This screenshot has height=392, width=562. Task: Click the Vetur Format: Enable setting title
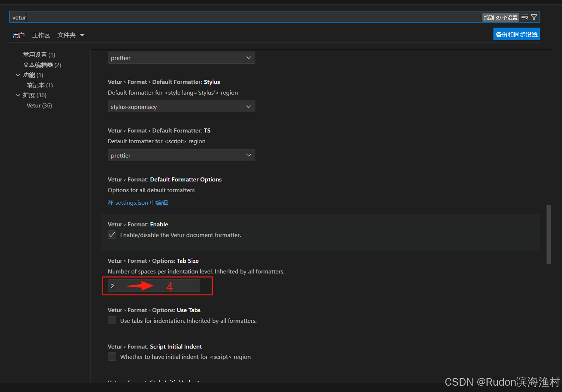tap(138, 224)
